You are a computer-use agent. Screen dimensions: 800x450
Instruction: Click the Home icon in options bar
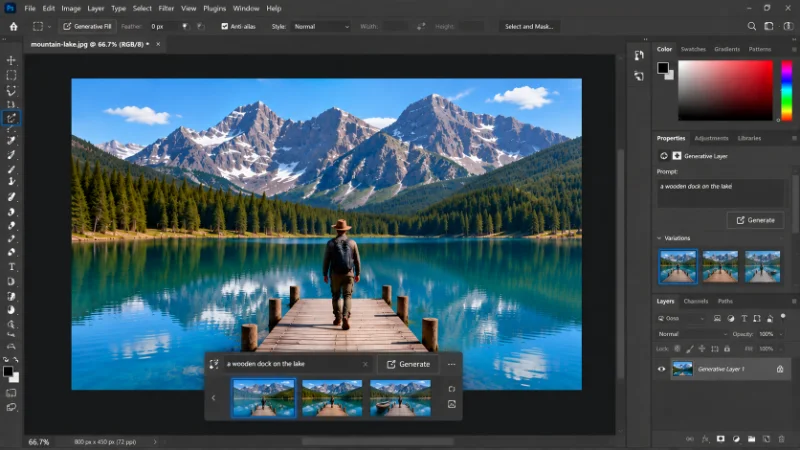(x=13, y=27)
